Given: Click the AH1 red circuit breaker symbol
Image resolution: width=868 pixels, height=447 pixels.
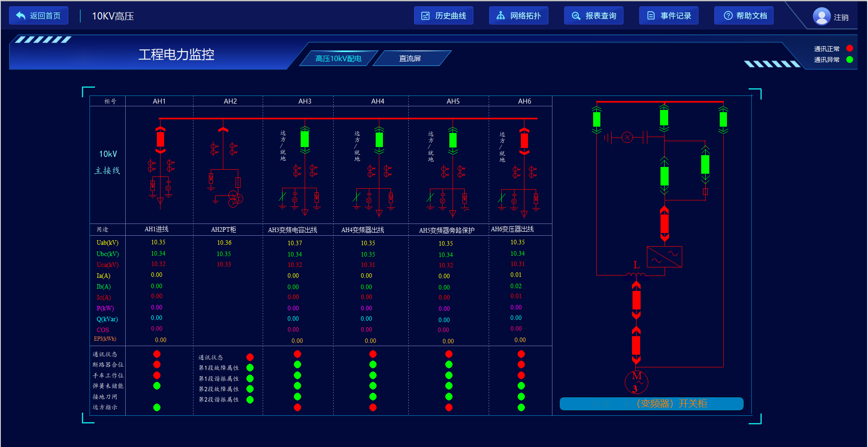Looking at the screenshot, I should (160, 139).
